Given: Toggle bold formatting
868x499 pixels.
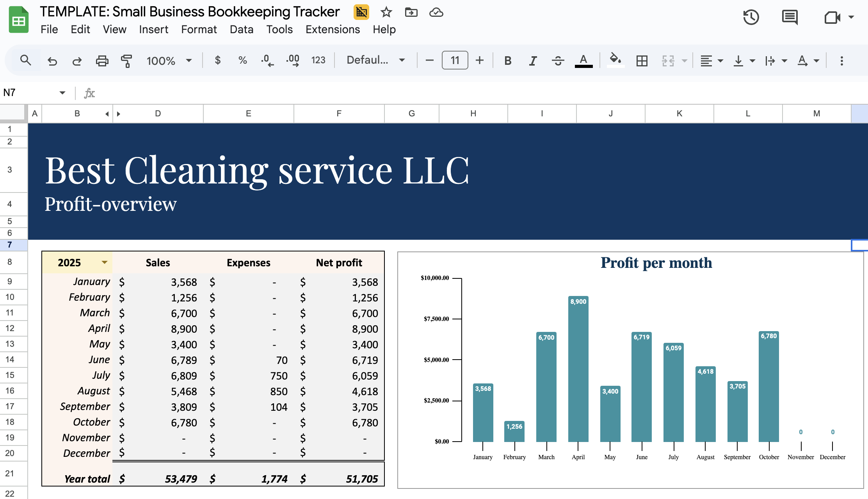Looking at the screenshot, I should pos(508,61).
